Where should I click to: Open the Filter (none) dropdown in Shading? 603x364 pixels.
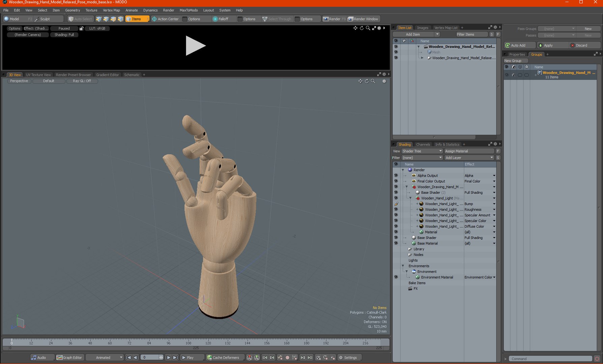pyautogui.click(x=422, y=158)
